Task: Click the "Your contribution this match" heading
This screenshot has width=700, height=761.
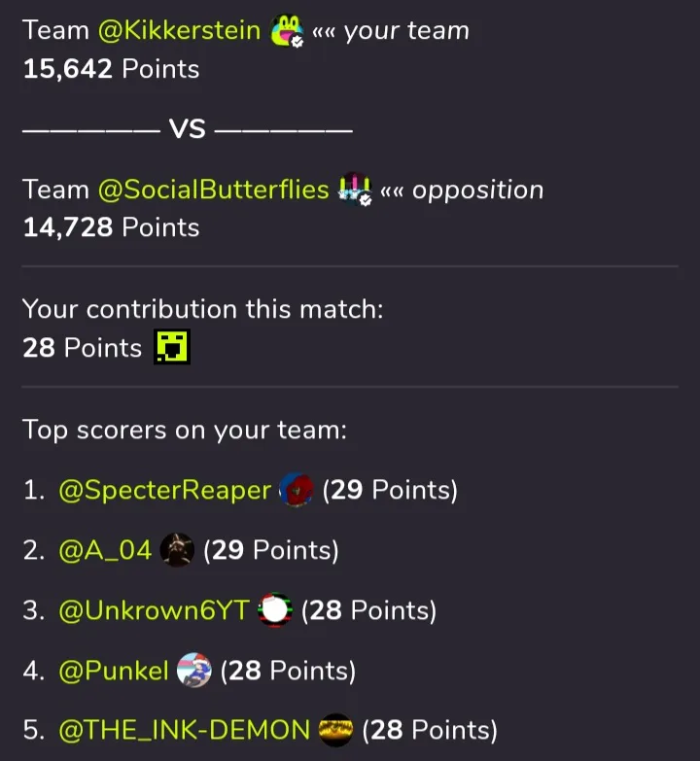Action: coord(202,309)
